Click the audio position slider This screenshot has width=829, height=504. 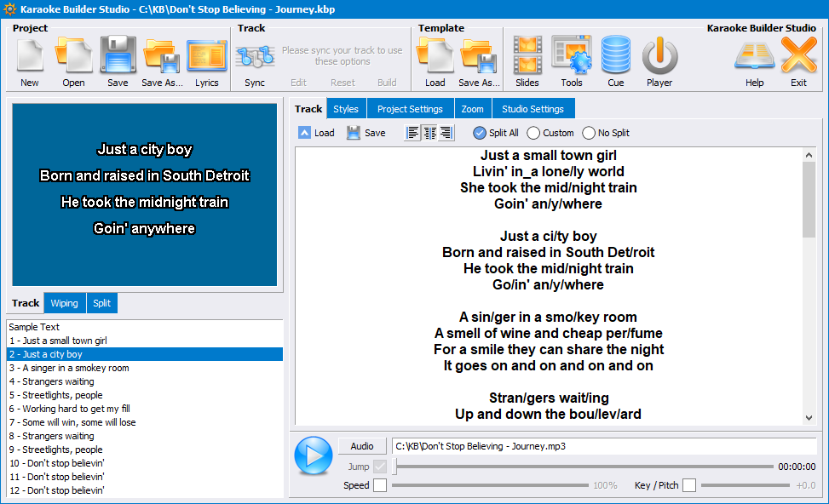tap(583, 467)
